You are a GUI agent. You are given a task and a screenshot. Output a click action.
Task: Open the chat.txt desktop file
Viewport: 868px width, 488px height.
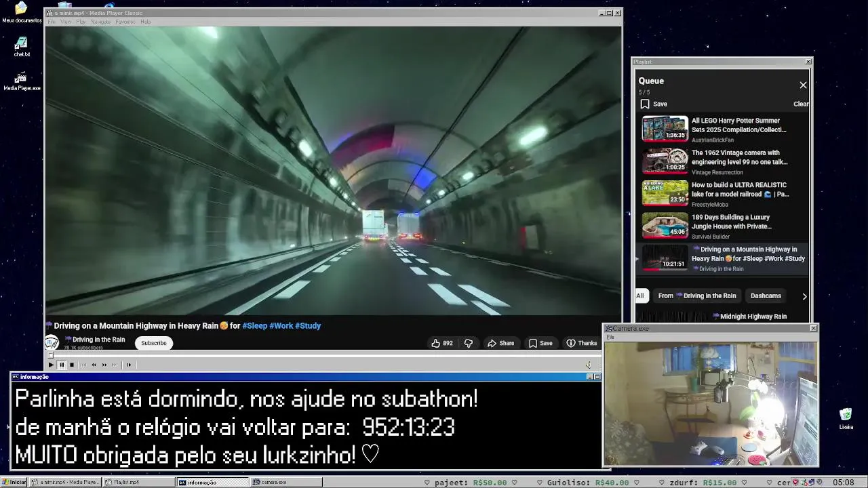coord(22,47)
